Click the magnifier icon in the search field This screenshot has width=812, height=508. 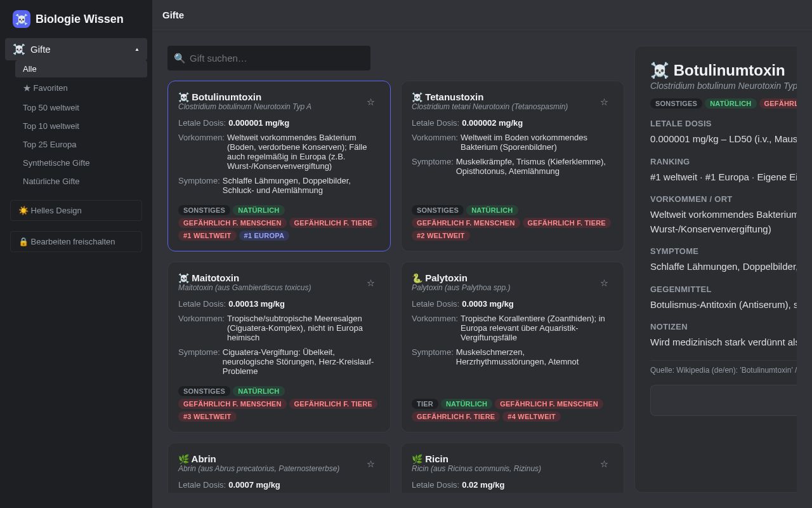click(x=180, y=58)
